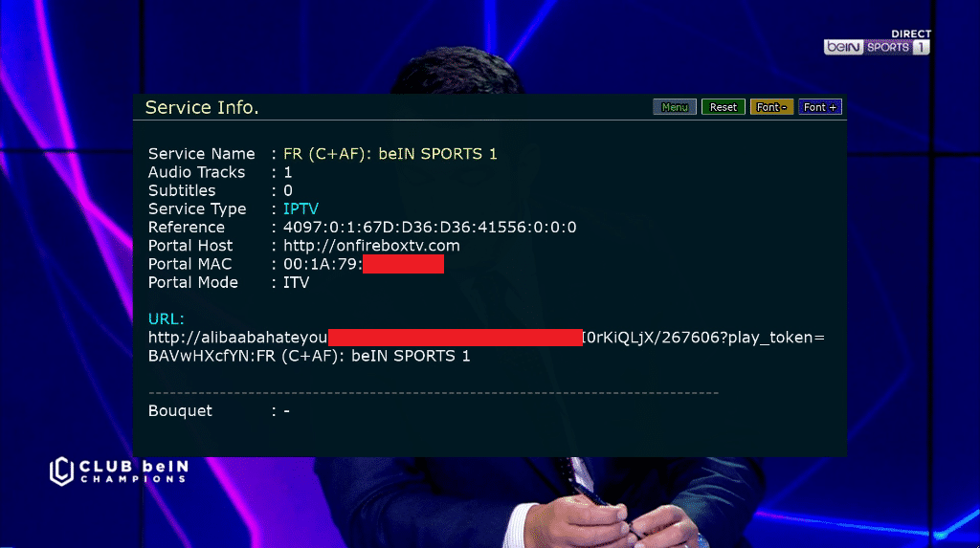The height and width of the screenshot is (548, 980).
Task: Click the Reference 4097 value
Action: coord(430,227)
